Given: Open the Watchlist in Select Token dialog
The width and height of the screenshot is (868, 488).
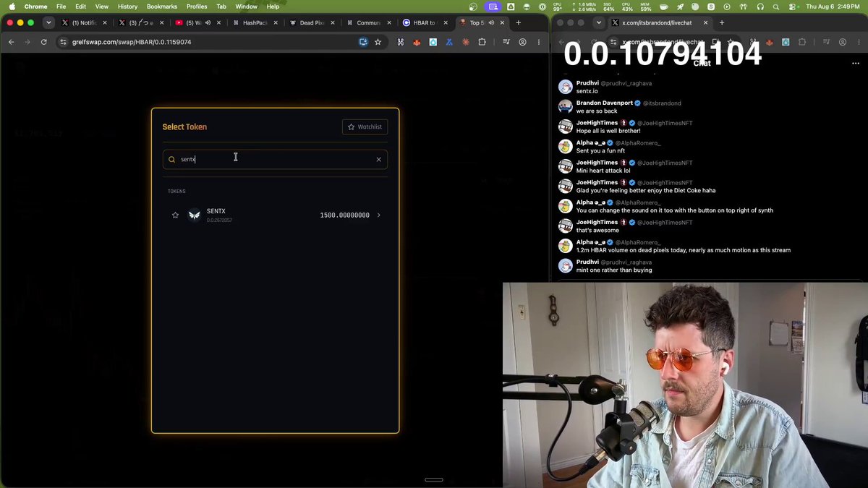Looking at the screenshot, I should pyautogui.click(x=365, y=127).
